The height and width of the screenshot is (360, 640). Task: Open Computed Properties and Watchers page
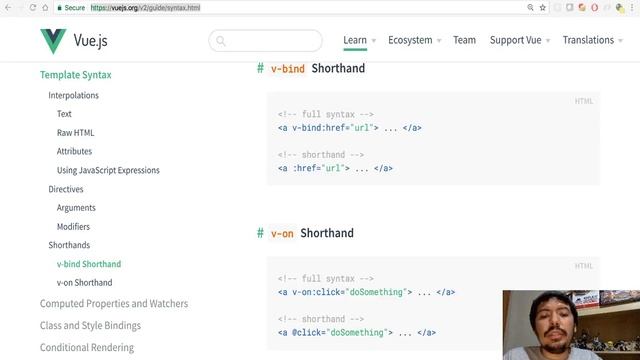pyautogui.click(x=114, y=304)
